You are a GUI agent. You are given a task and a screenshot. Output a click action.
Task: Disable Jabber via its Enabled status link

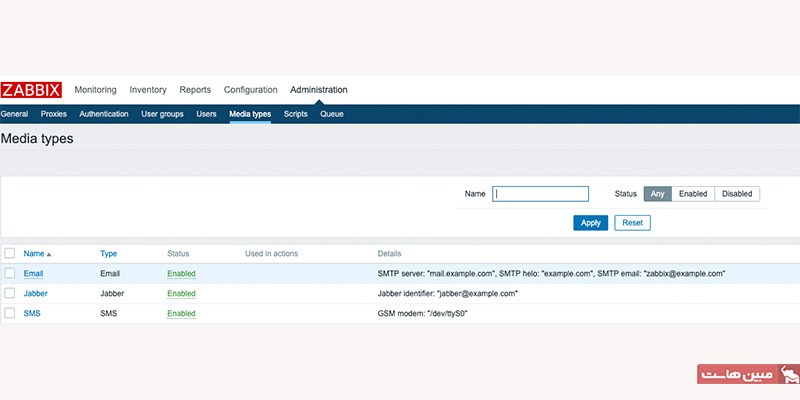181,293
